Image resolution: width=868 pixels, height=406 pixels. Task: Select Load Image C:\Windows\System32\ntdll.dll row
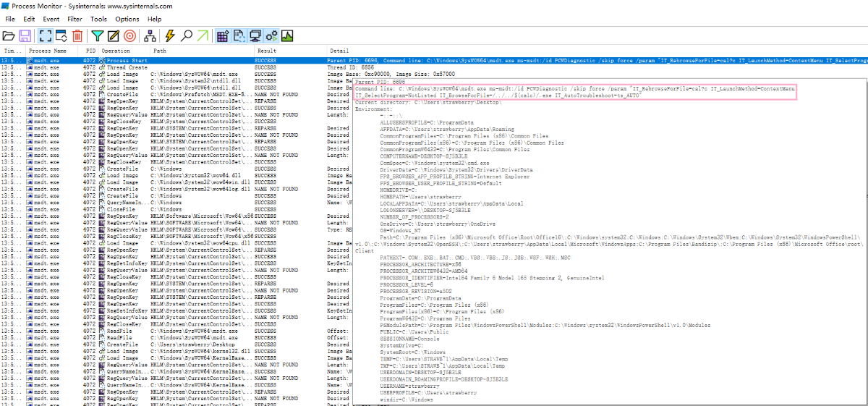pyautogui.click(x=176, y=80)
